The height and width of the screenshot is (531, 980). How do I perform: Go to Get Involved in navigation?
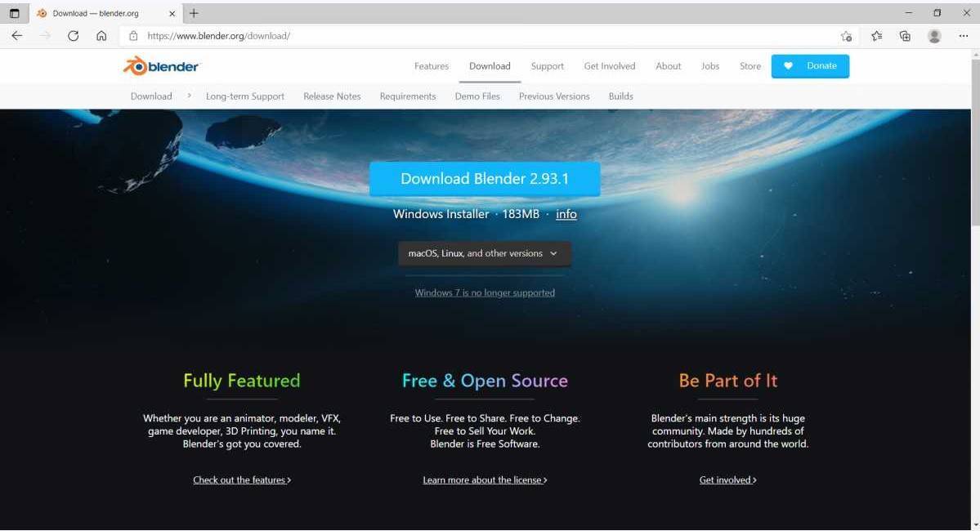tap(610, 66)
